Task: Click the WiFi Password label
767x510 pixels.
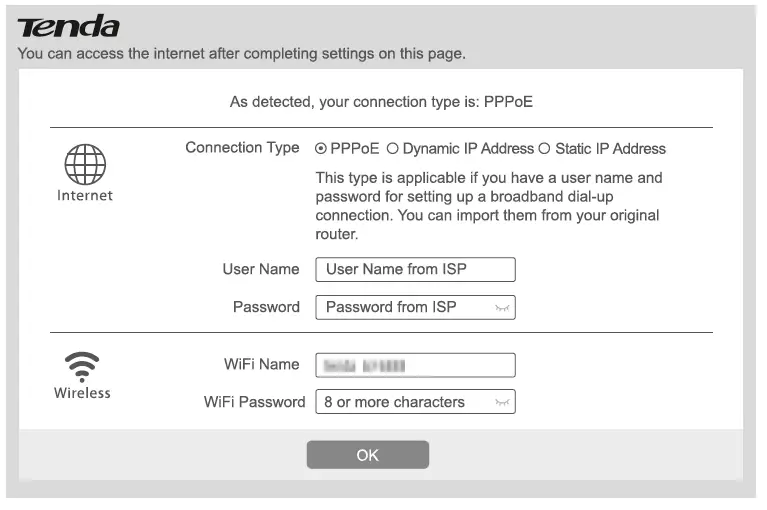Action: pos(254,402)
